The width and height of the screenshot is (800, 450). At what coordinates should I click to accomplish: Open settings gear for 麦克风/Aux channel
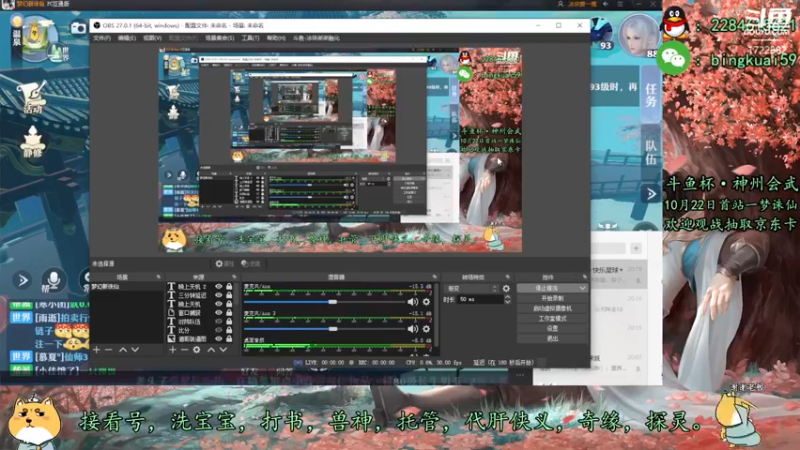pyautogui.click(x=426, y=302)
